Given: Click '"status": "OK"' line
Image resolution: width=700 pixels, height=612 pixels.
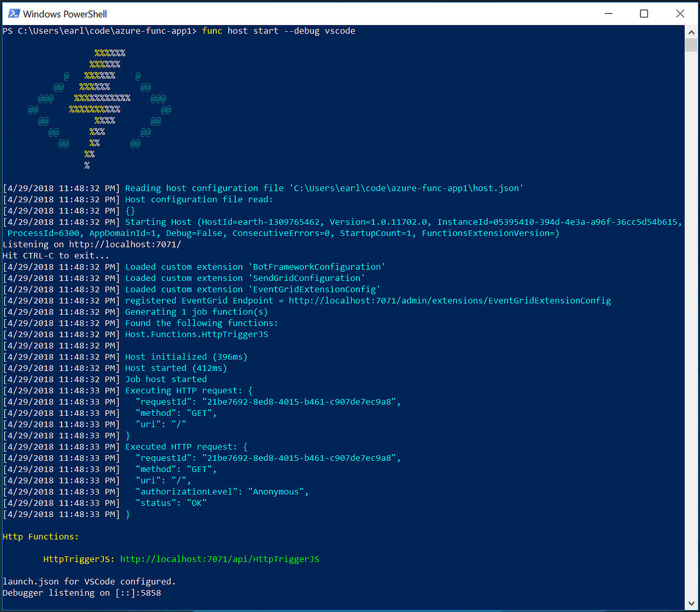Looking at the screenshot, I should pos(105,503).
